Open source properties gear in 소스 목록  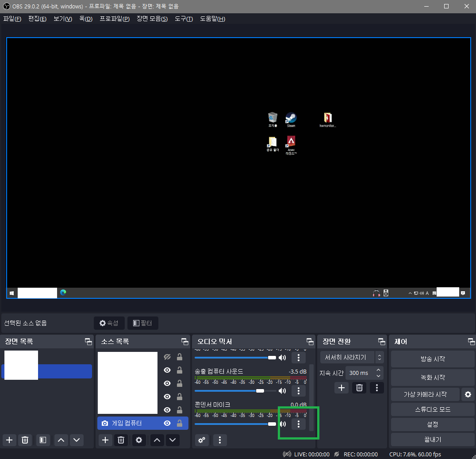pyautogui.click(x=139, y=440)
